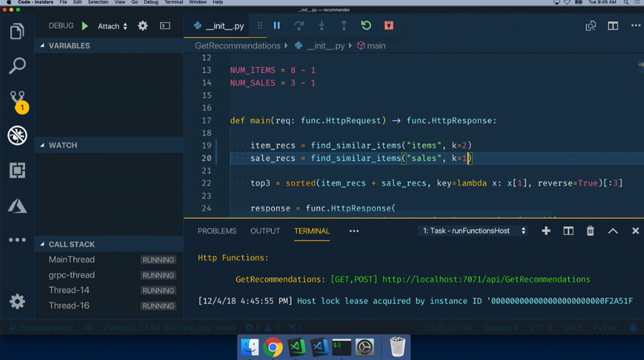Maximize the terminal panel with up chevron
Screen dimensions: 644x360
click(613, 231)
